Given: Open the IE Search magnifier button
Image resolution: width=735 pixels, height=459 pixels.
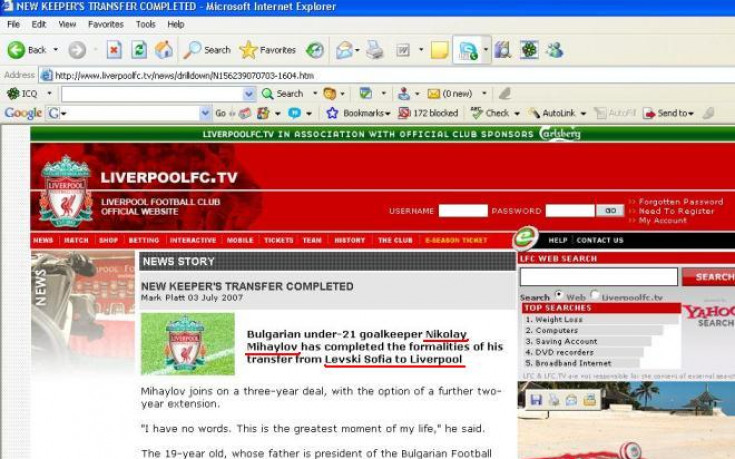Looking at the screenshot, I should (x=207, y=50).
